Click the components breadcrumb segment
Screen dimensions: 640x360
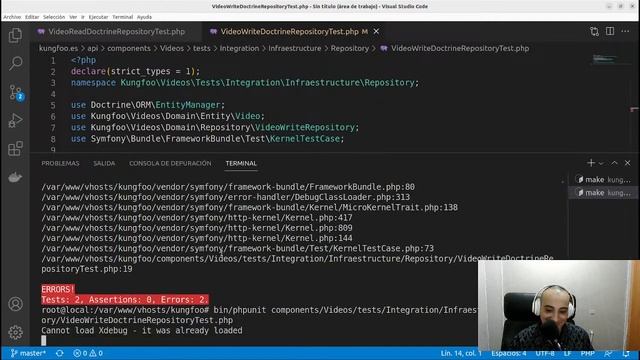(129, 48)
